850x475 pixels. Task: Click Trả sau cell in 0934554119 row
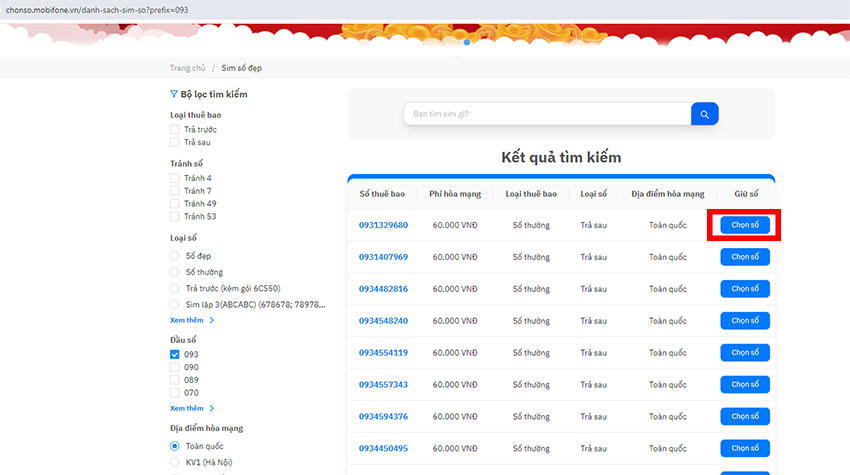pyautogui.click(x=594, y=352)
